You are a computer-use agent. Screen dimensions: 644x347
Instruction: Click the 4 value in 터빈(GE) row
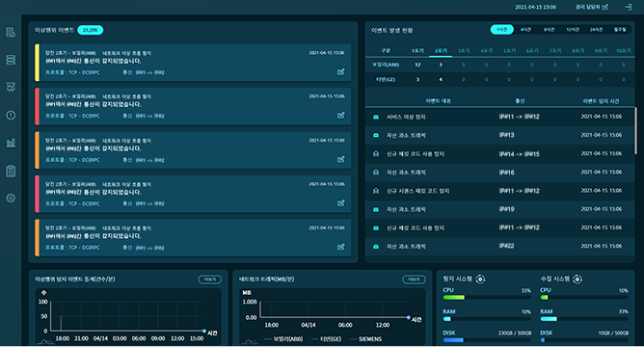(x=441, y=80)
